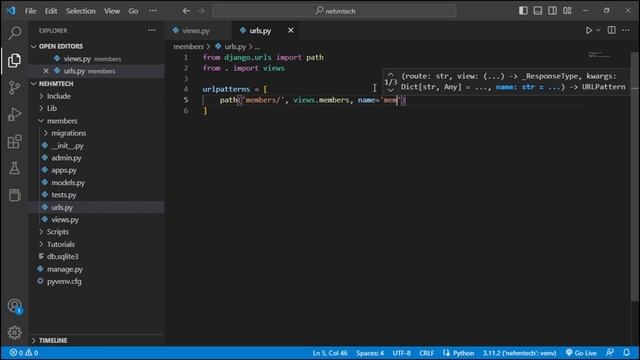The height and width of the screenshot is (360, 640).
Task: Toggle the primary side bar layout icon
Action: 523,11
